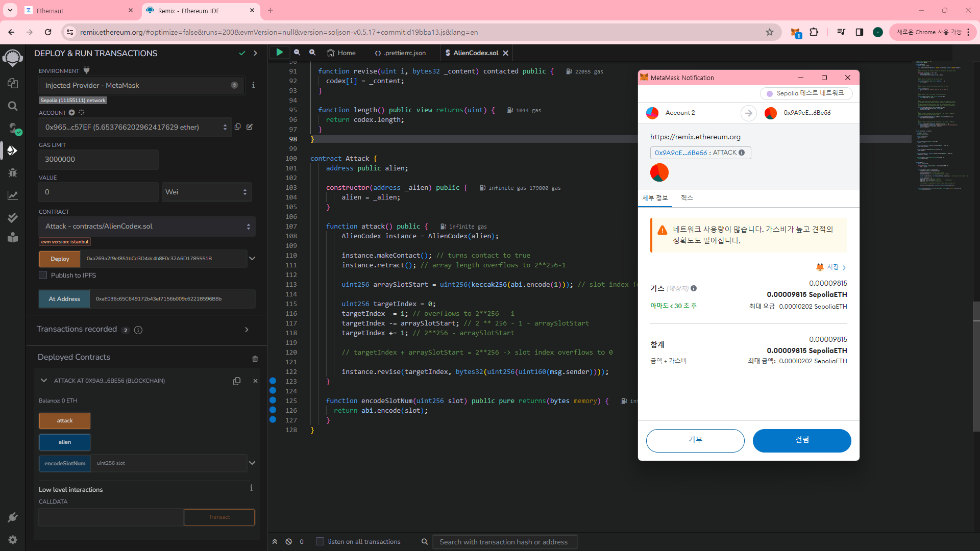Click the Transact button under Low level interactions
Image resolution: width=980 pixels, height=551 pixels.
click(x=219, y=517)
